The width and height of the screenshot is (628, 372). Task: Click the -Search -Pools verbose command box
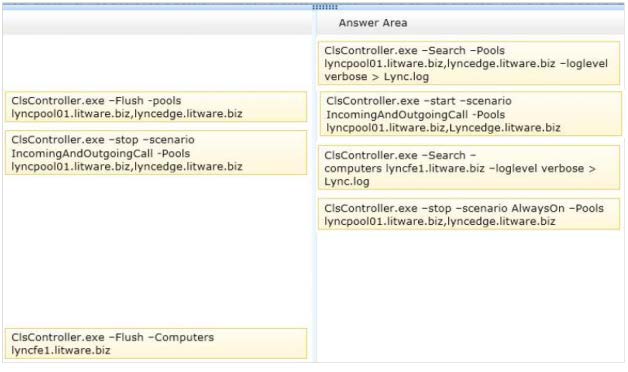pos(469,63)
